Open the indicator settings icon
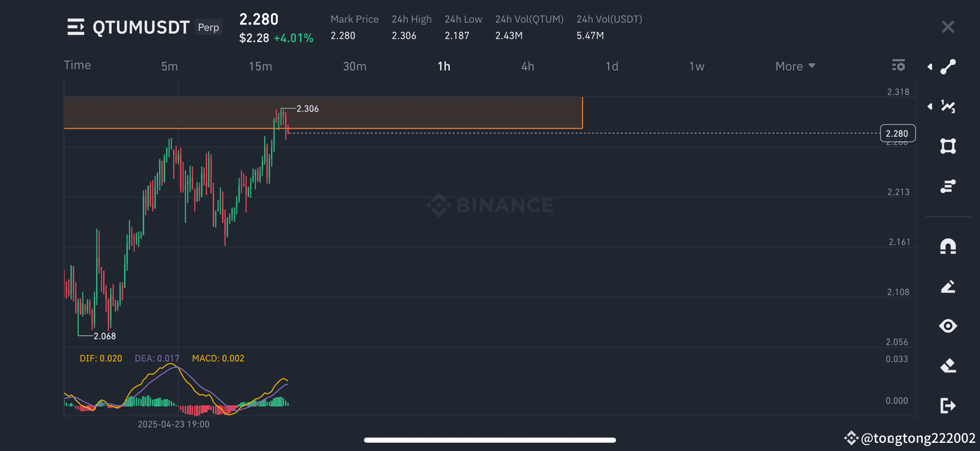 click(x=898, y=65)
